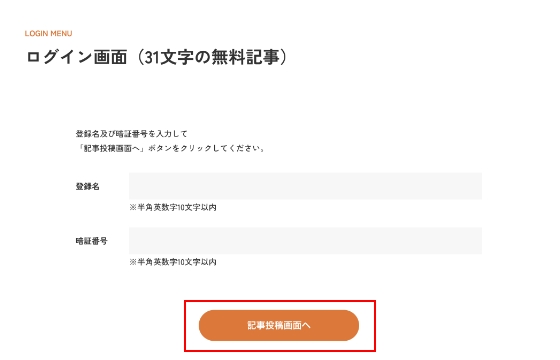Screen dimensions: 560x360
Task: Go to the article posting screen button
Action: (279, 325)
